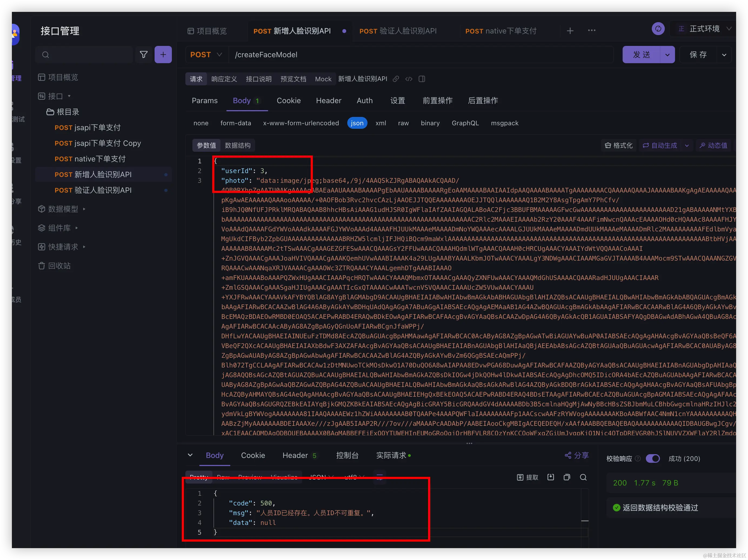Viewport: 748px width, 560px height.
Task: Click the 发送 send button
Action: pos(641,55)
